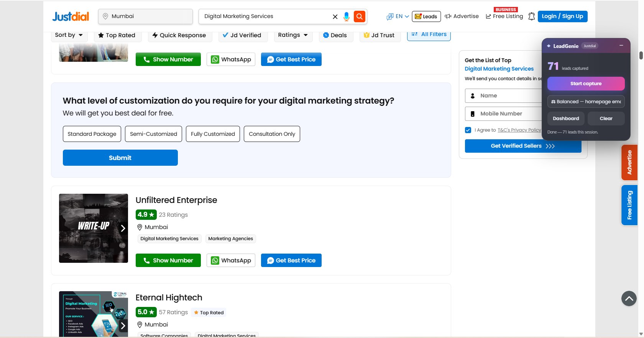Open the language selector EN
The width and height of the screenshot is (644, 338).
pos(398,16)
